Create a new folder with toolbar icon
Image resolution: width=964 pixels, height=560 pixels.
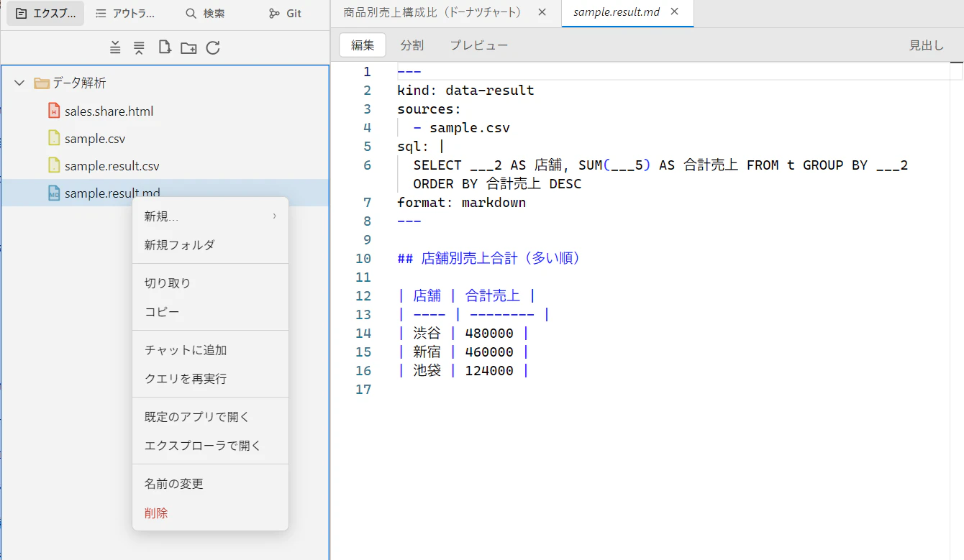coord(188,48)
